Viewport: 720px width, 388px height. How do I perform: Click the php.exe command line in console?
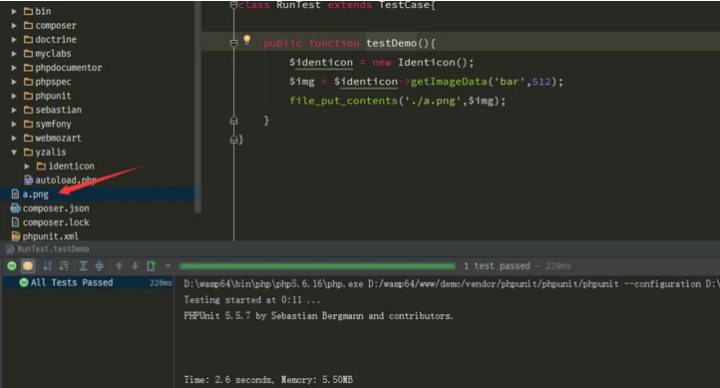452,284
